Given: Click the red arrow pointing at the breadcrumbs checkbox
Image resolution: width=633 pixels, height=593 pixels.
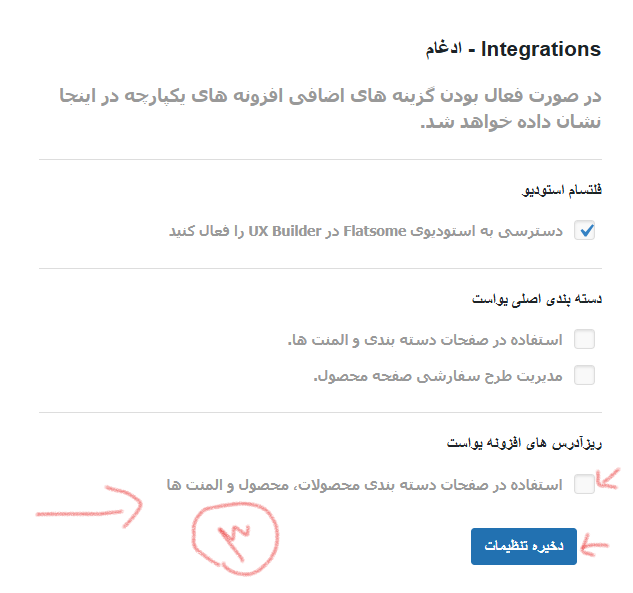Looking at the screenshot, I should pyautogui.click(x=608, y=479).
